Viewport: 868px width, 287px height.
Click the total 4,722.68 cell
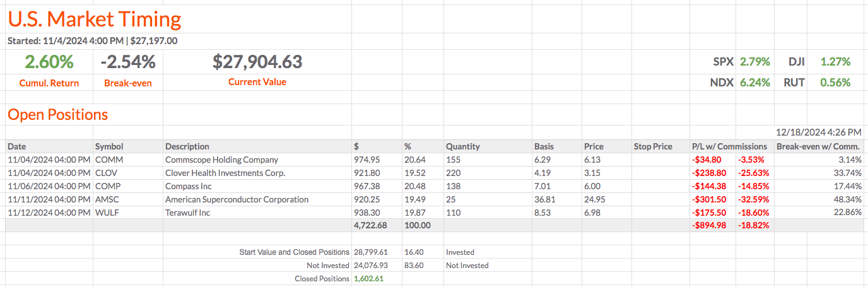[370, 225]
